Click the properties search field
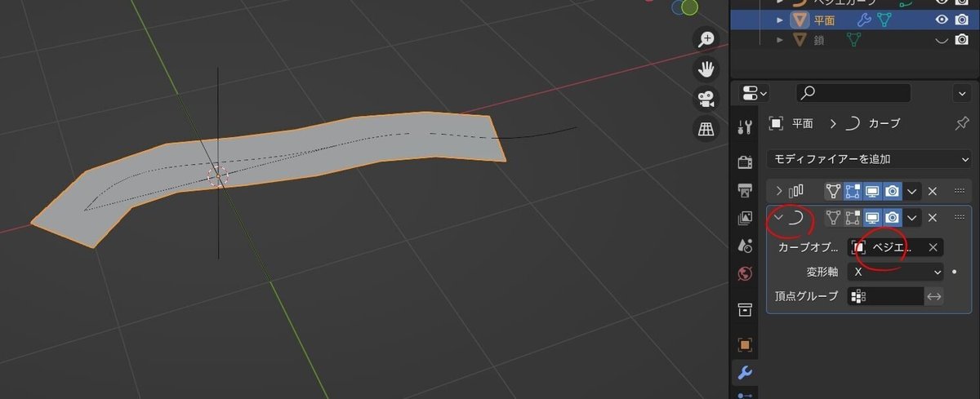This screenshot has width=980, height=399. coord(853,92)
